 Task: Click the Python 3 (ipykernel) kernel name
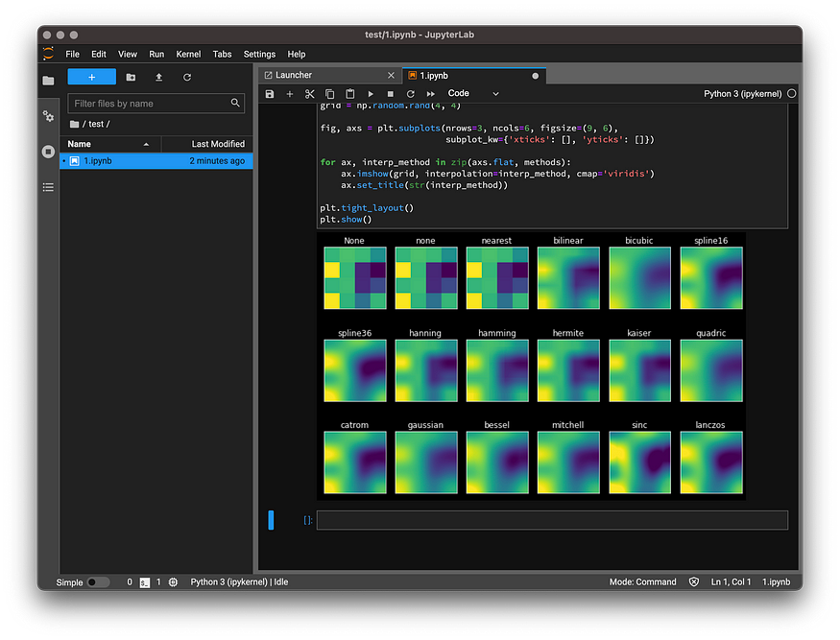pyautogui.click(x=742, y=94)
